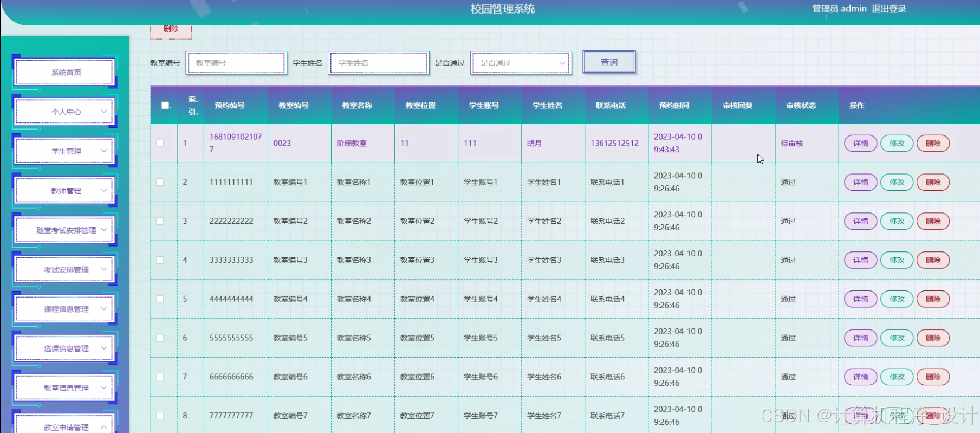Viewport: 980px width, 433px height.
Task: Tick checkbox for booking 2222222222
Action: (x=160, y=221)
